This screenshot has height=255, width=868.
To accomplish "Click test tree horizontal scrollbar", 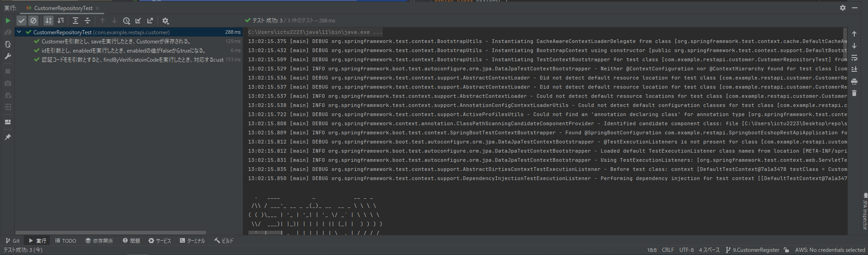I will (x=110, y=233).
